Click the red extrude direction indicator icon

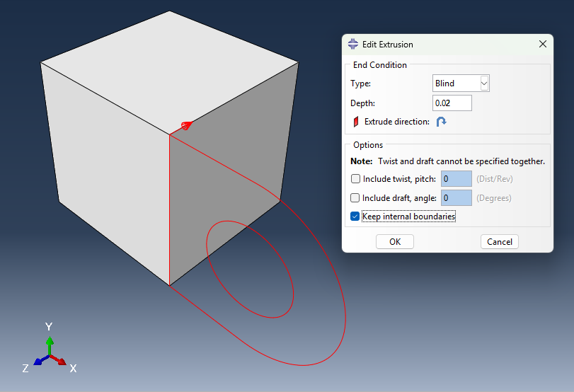pos(356,122)
